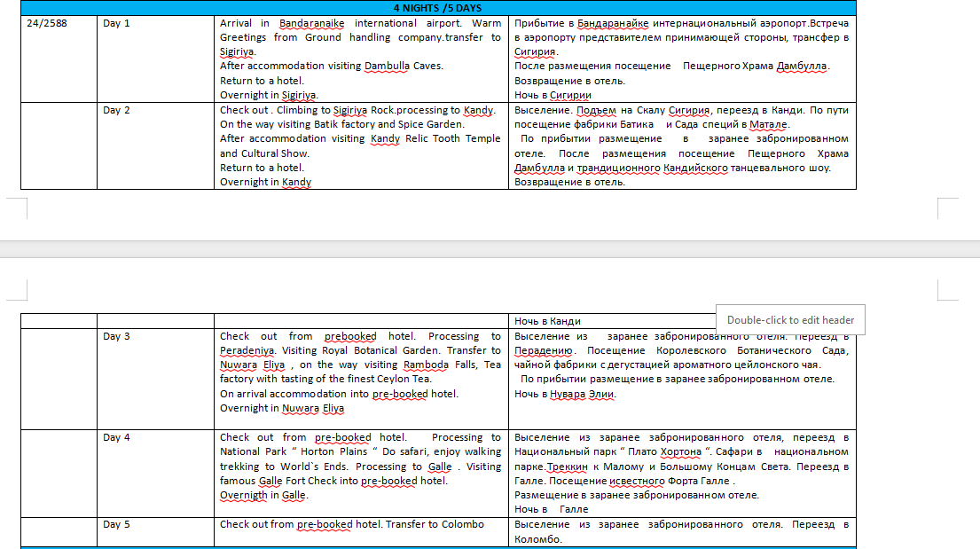Viewport: 980px width, 549px height.
Task: Click "Check out from pre-booked hotel. Transfer to Colombo"
Action: click(352, 524)
